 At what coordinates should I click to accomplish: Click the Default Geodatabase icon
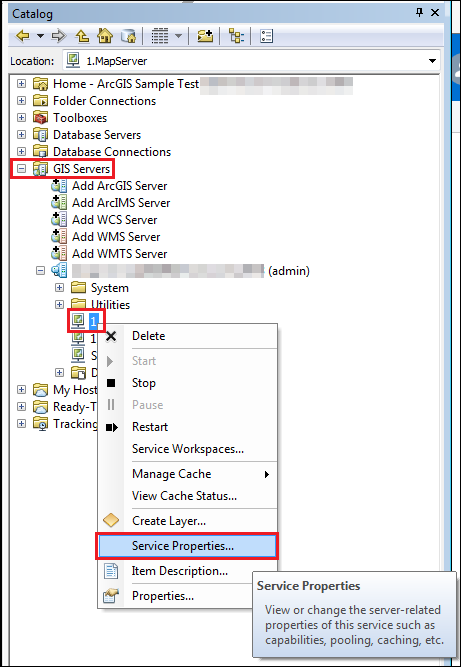point(128,36)
